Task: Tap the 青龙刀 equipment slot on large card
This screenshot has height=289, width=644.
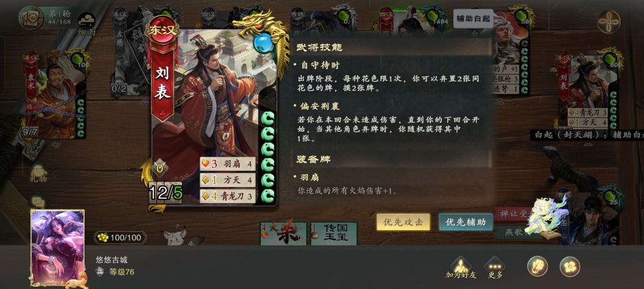Action: (228, 196)
